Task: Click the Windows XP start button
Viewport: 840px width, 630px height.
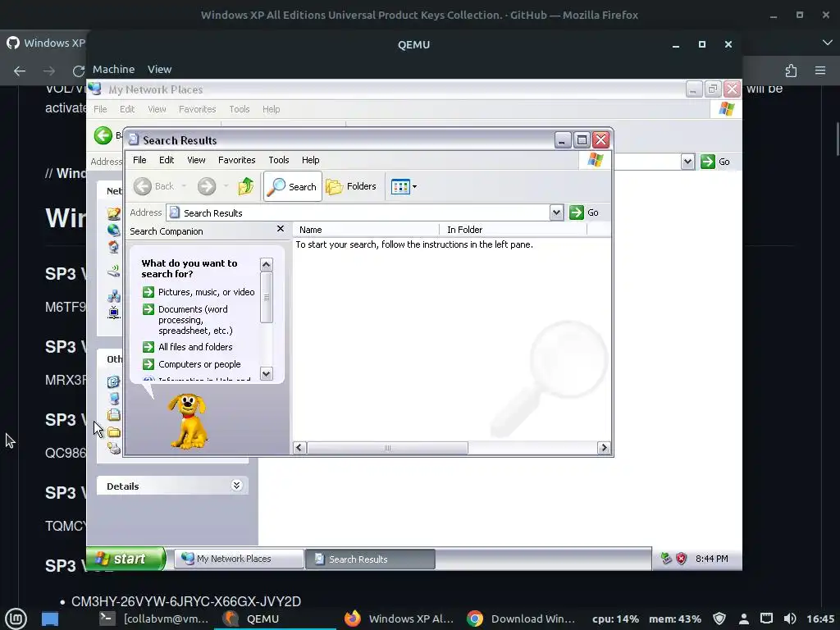Action: coord(126,559)
